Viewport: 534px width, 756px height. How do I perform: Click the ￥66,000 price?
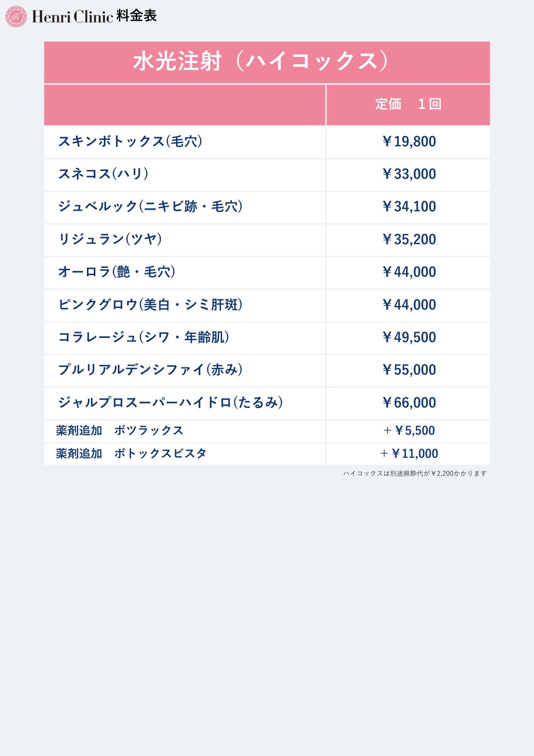(x=409, y=403)
